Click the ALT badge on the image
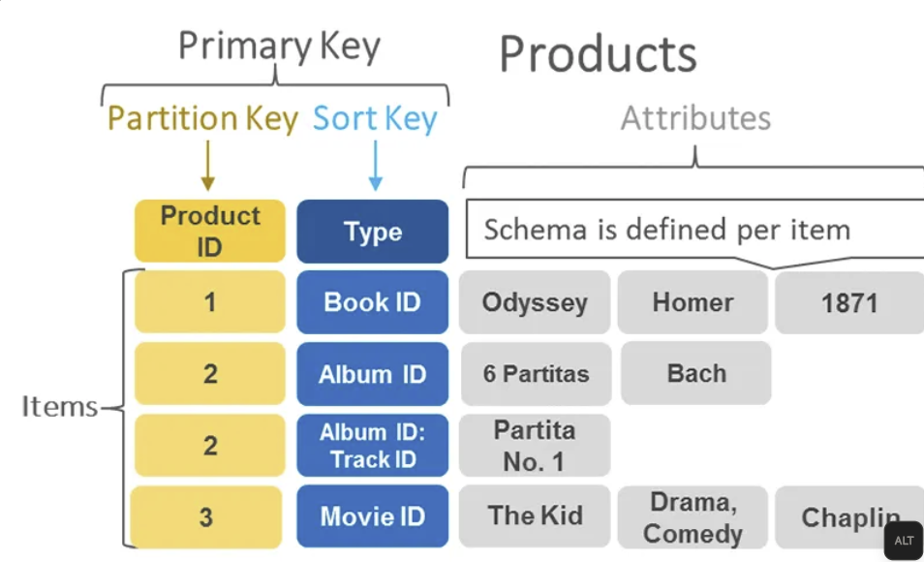 point(903,541)
